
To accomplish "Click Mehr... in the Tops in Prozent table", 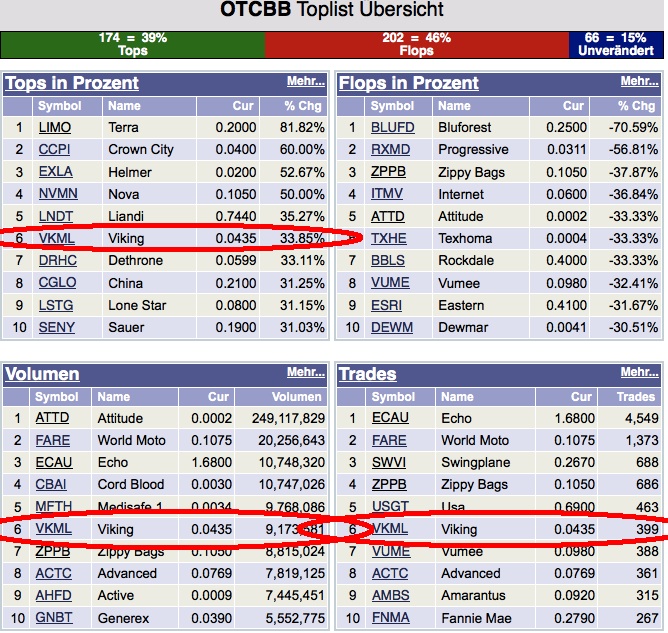I will coord(305,81).
